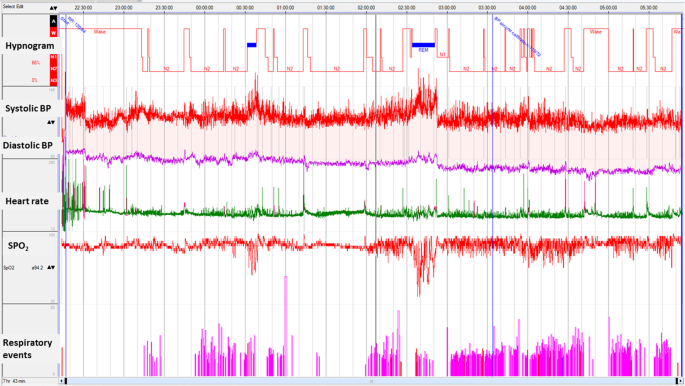This screenshot has width=685, height=386.
Task: Click up/down arrows beside Select Edit
Action: pyautogui.click(x=53, y=8)
